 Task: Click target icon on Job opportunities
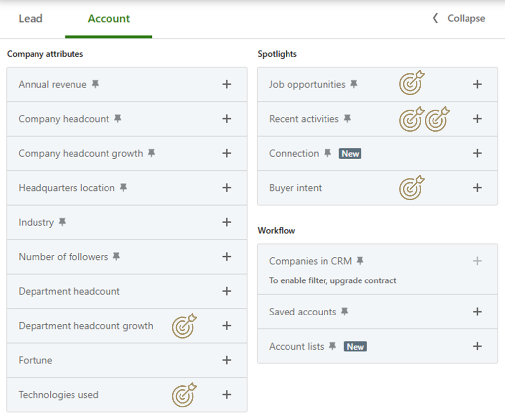click(x=412, y=82)
